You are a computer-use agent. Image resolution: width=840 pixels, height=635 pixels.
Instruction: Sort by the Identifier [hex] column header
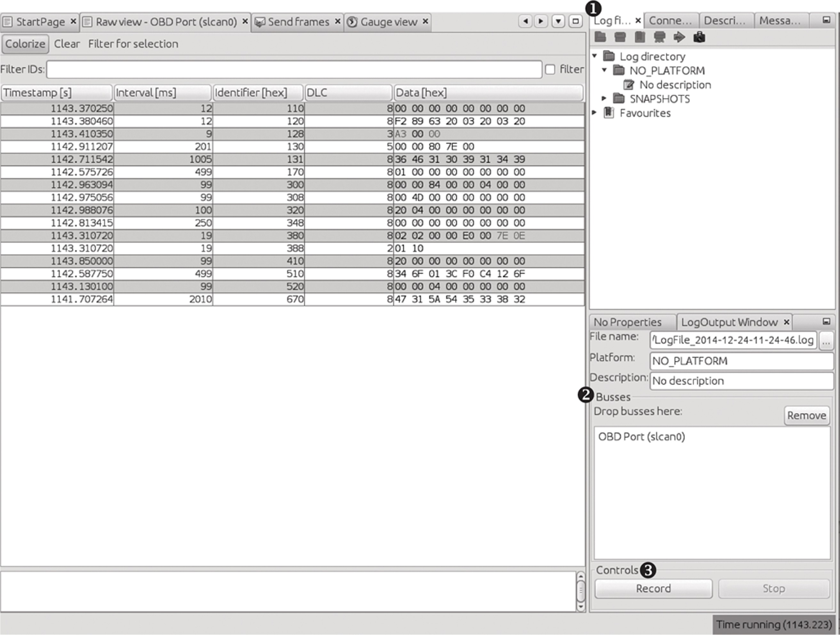click(x=258, y=93)
